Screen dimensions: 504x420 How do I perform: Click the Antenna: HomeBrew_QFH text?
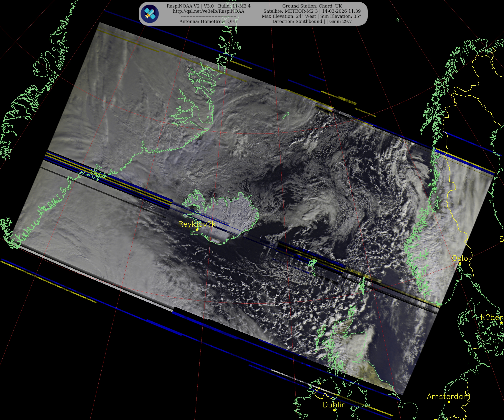pyautogui.click(x=208, y=21)
